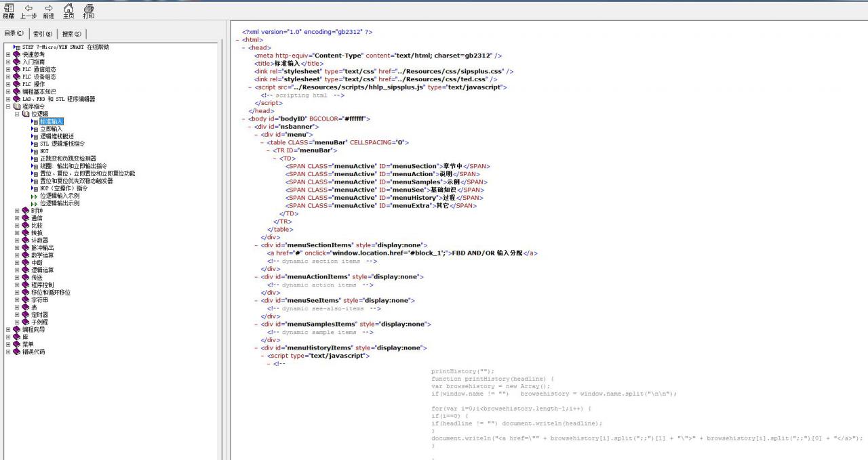868x460 pixels.
Task: Click the open book icon beside 程序指令
Action: click(17, 106)
